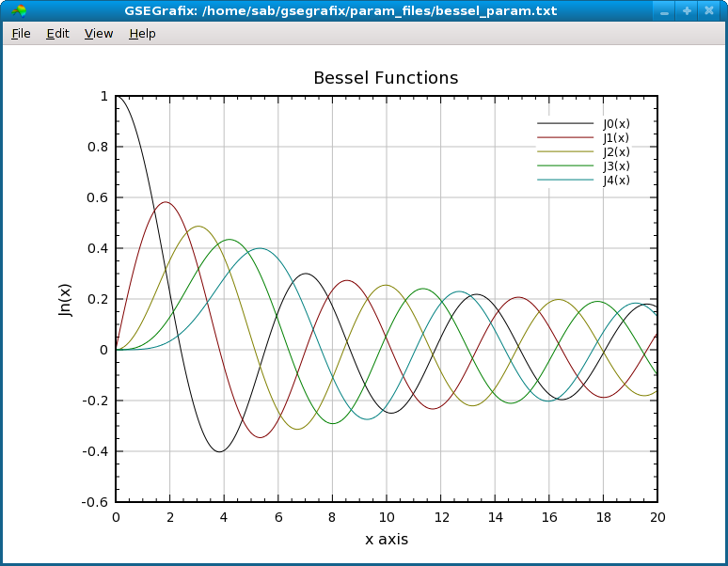
Task: Click the teal J4(x) legend line sample
Action: point(565,180)
